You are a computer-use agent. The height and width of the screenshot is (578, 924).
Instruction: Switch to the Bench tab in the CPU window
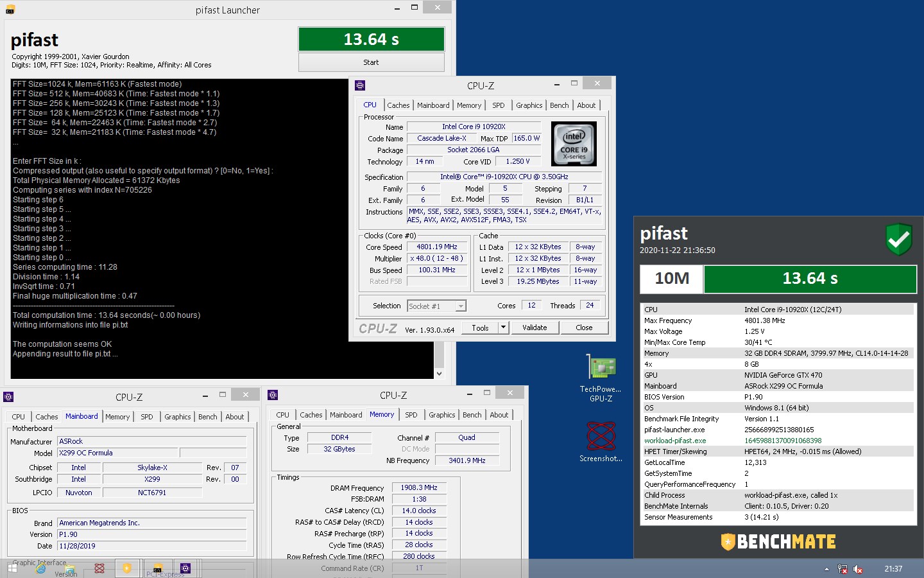click(x=560, y=105)
